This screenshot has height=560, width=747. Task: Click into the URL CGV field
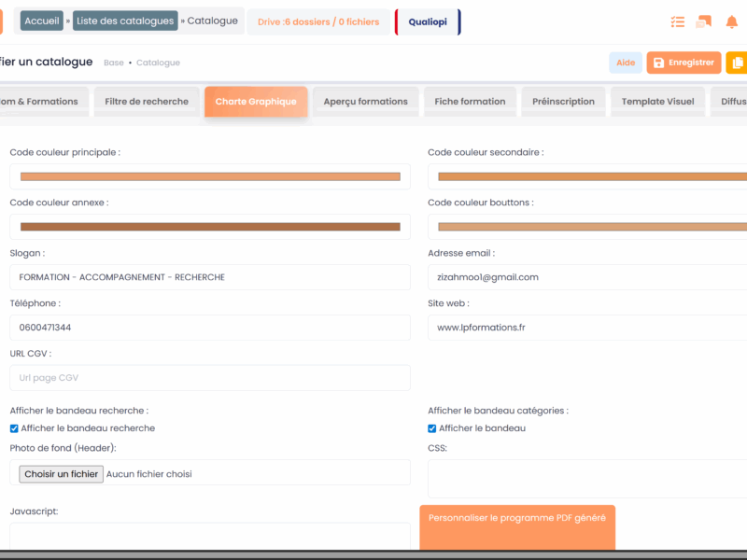point(210,378)
